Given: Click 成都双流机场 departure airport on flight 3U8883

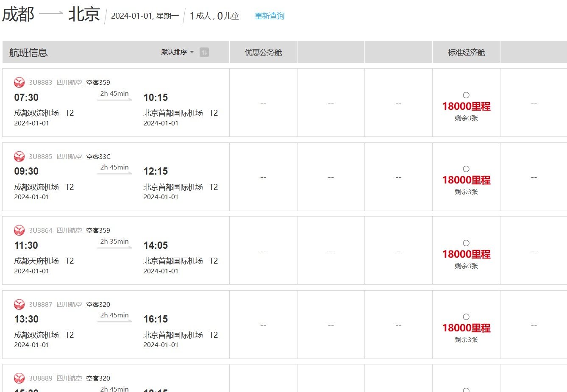Looking at the screenshot, I should coord(36,113).
